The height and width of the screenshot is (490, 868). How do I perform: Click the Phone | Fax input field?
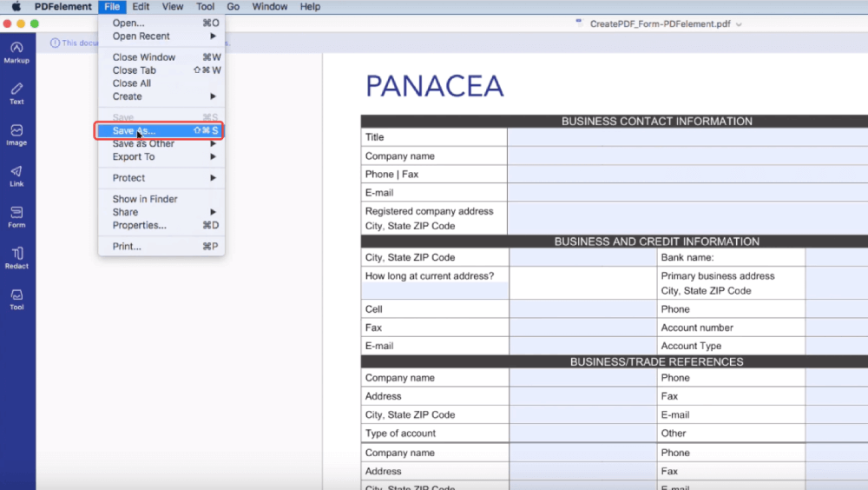(686, 175)
